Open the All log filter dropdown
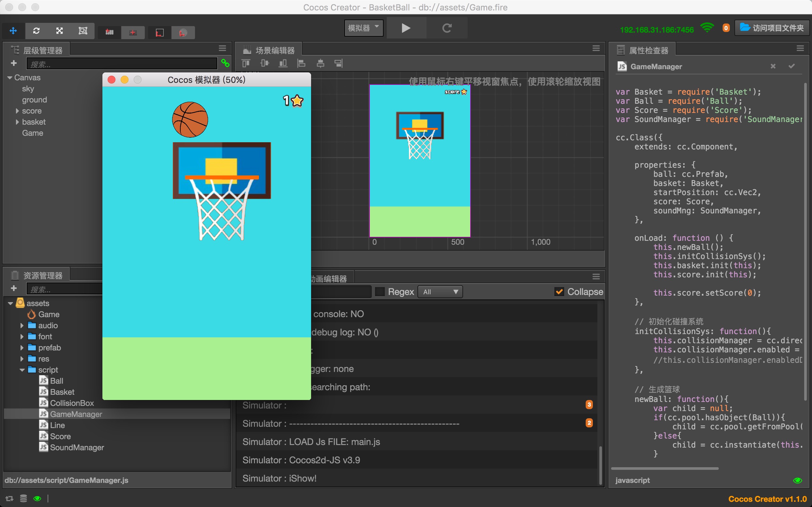The height and width of the screenshot is (507, 812). pos(440,292)
